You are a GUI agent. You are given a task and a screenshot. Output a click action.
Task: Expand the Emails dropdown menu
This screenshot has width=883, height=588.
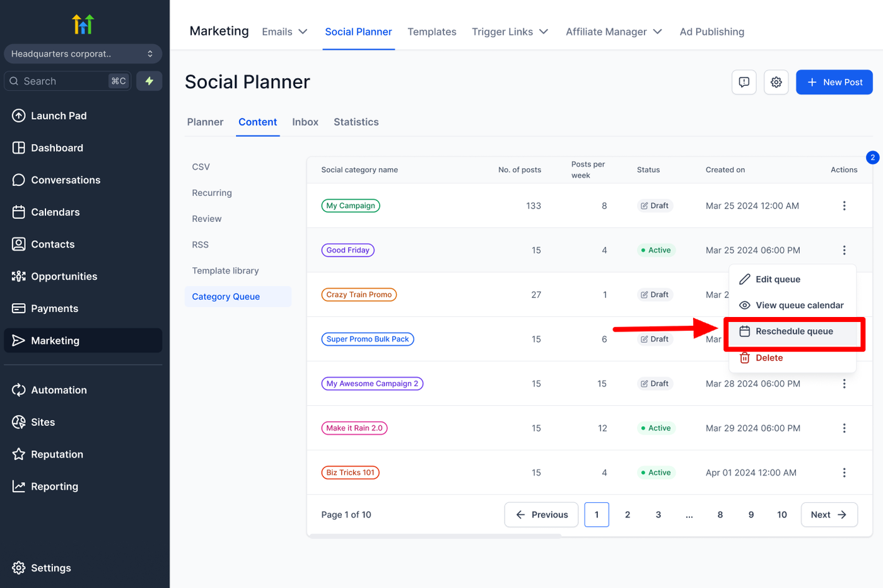tap(284, 32)
